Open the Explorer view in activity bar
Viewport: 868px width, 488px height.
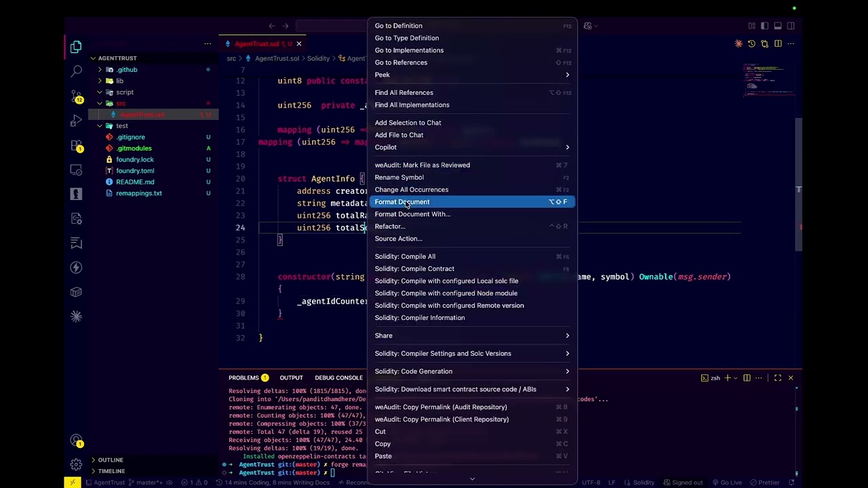[76, 47]
